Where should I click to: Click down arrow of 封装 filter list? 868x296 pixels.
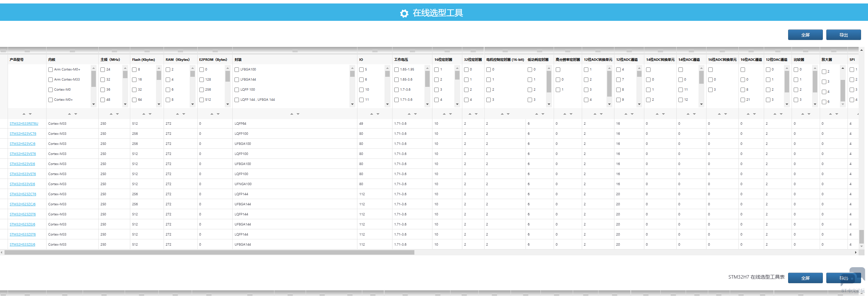pos(352,104)
